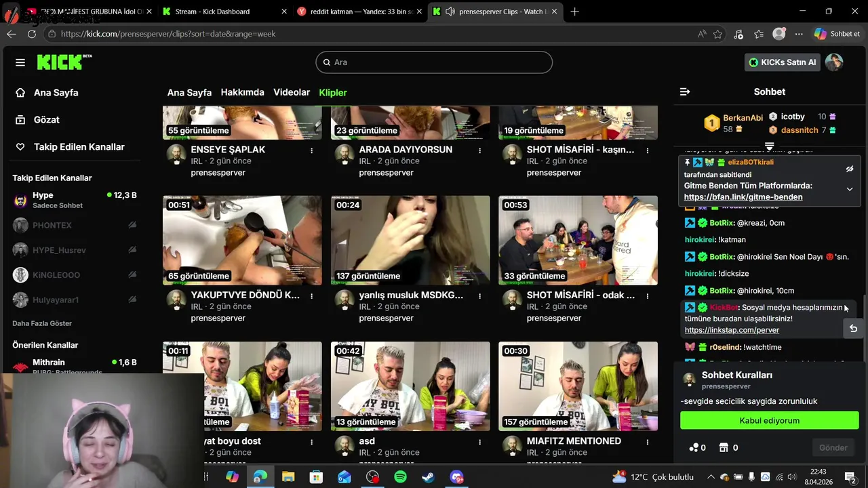This screenshot has width=868, height=488.
Task: Open Hype channel in followed list
Action: (x=75, y=200)
